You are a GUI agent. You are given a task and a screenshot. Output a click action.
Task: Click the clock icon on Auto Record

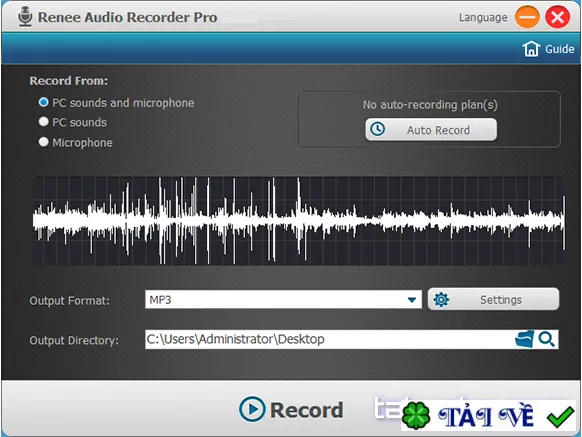click(x=377, y=129)
